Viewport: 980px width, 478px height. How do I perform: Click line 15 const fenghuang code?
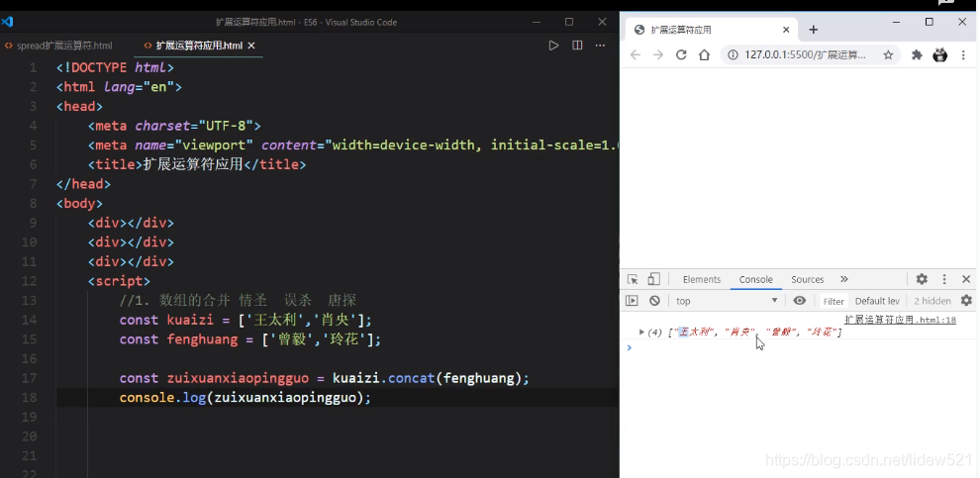(x=250, y=339)
